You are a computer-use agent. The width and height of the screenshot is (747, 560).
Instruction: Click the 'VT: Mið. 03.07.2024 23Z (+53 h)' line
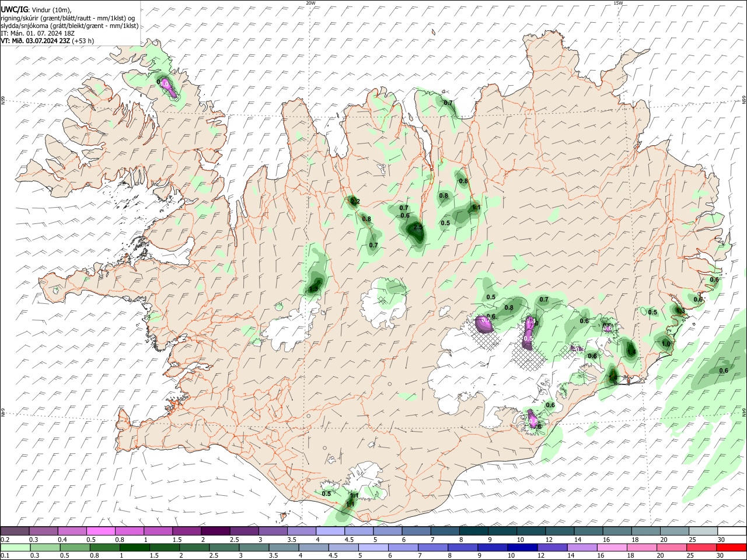47,41
